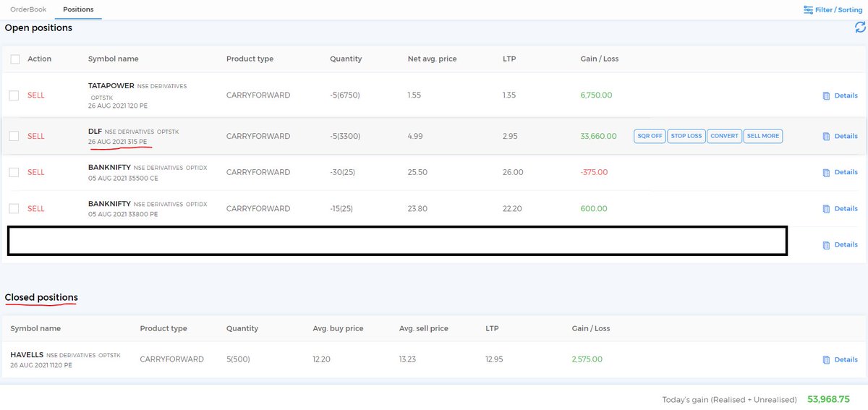Click the Avg. buy price column header
This screenshot has height=410, width=868.
pyautogui.click(x=338, y=328)
